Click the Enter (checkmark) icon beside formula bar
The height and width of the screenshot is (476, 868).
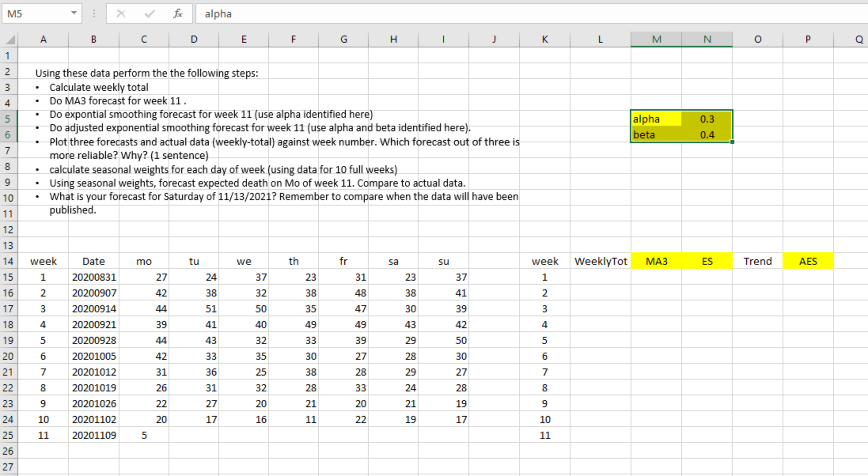(149, 13)
